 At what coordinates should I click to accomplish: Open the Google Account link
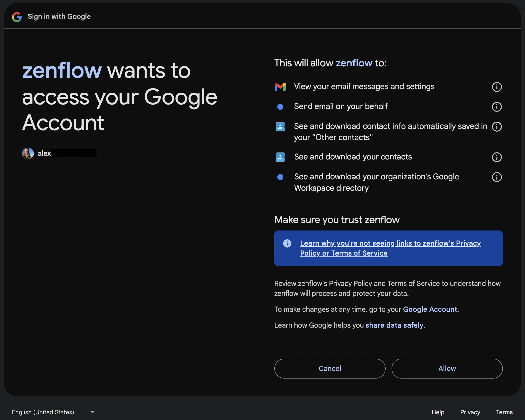430,309
